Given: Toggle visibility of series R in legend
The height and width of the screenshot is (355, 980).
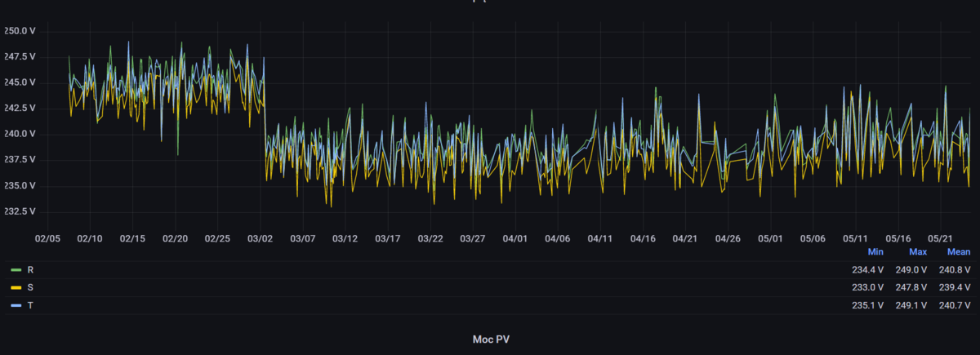Looking at the screenshot, I should click(x=31, y=269).
